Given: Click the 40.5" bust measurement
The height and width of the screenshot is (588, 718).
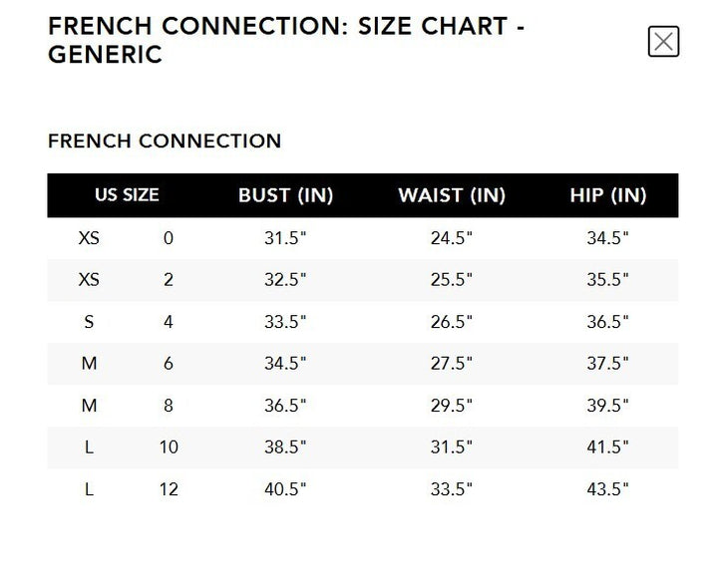Looking at the screenshot, I should coord(285,489).
